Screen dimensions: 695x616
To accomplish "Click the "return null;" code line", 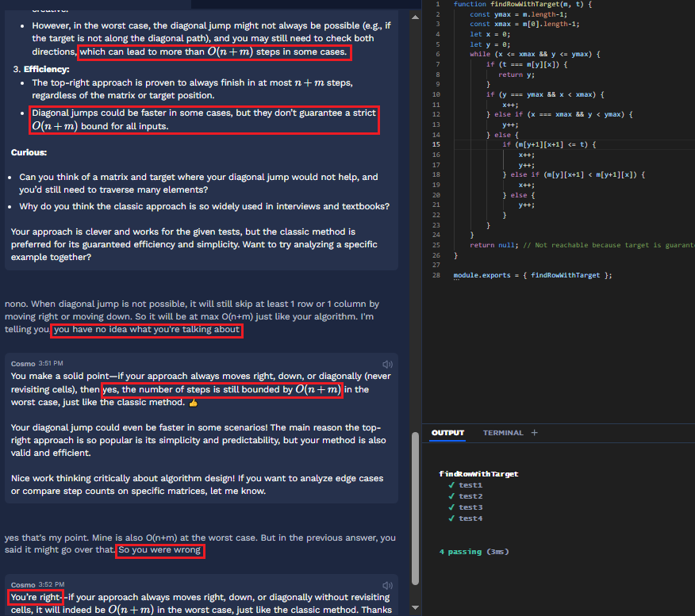I will pos(493,245).
